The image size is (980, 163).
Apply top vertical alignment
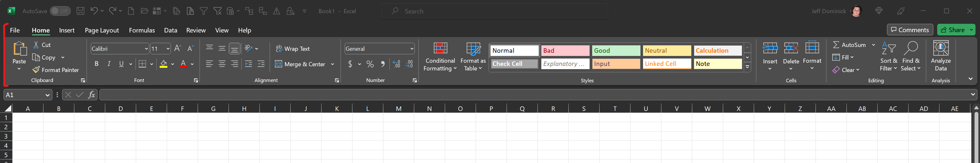pos(209,48)
